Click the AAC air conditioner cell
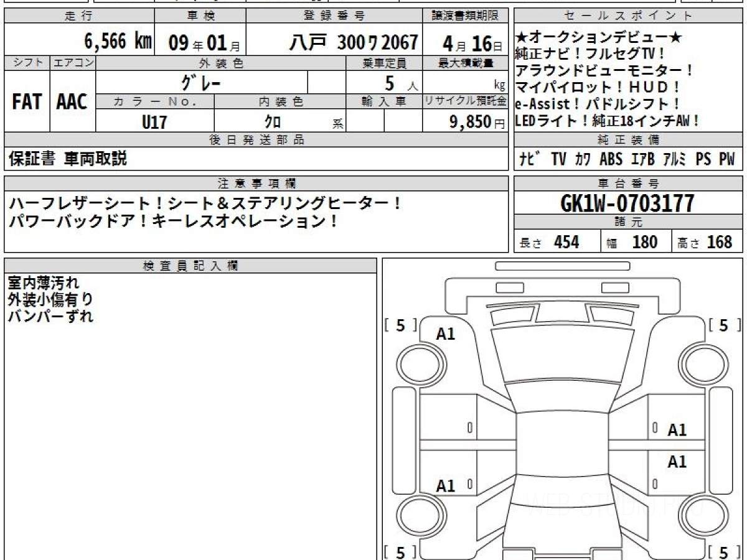The image size is (747, 560). tap(72, 102)
